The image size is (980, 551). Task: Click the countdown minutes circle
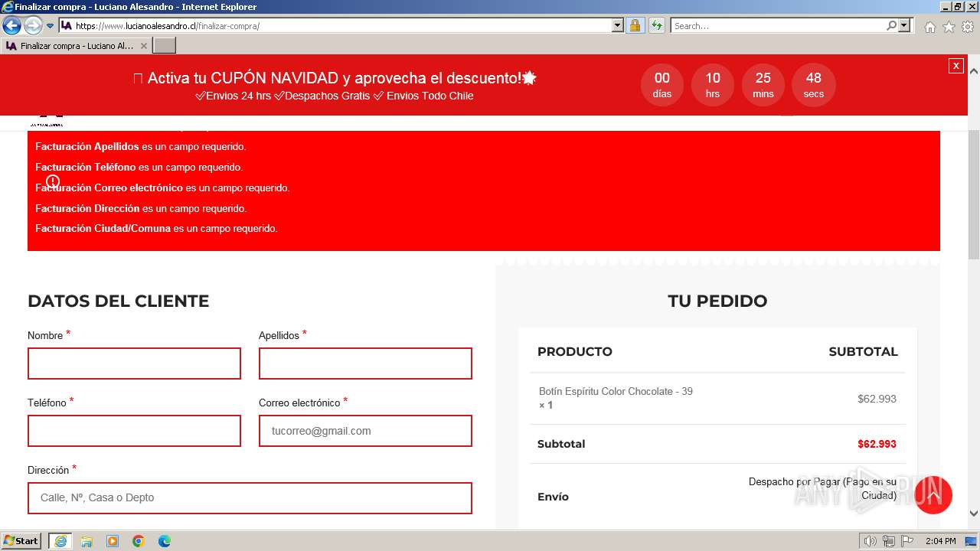tap(763, 85)
